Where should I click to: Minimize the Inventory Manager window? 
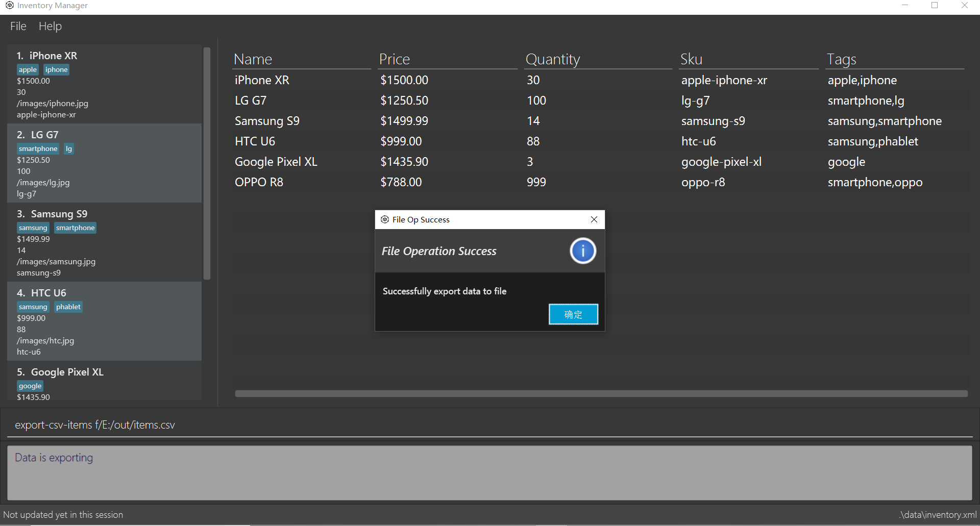pyautogui.click(x=905, y=5)
